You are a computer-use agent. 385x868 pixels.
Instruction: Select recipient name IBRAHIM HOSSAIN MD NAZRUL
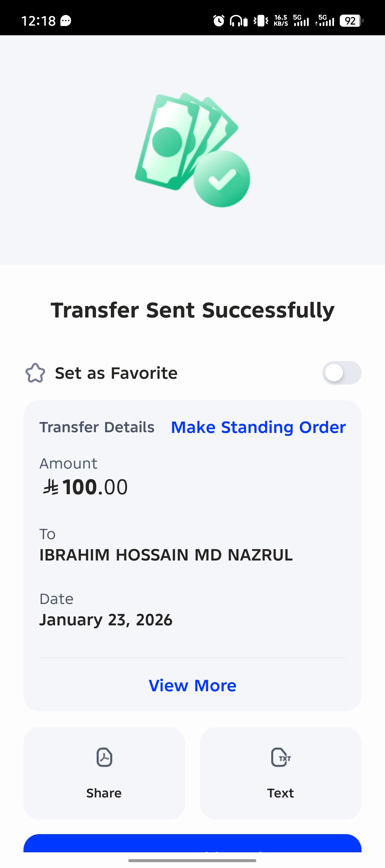(166, 555)
